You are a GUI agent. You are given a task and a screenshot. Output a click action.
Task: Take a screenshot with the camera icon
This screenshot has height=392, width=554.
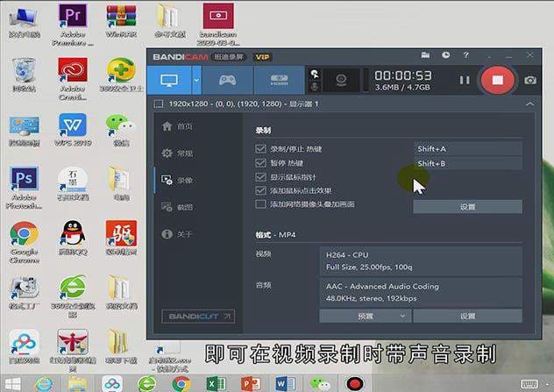(530, 80)
